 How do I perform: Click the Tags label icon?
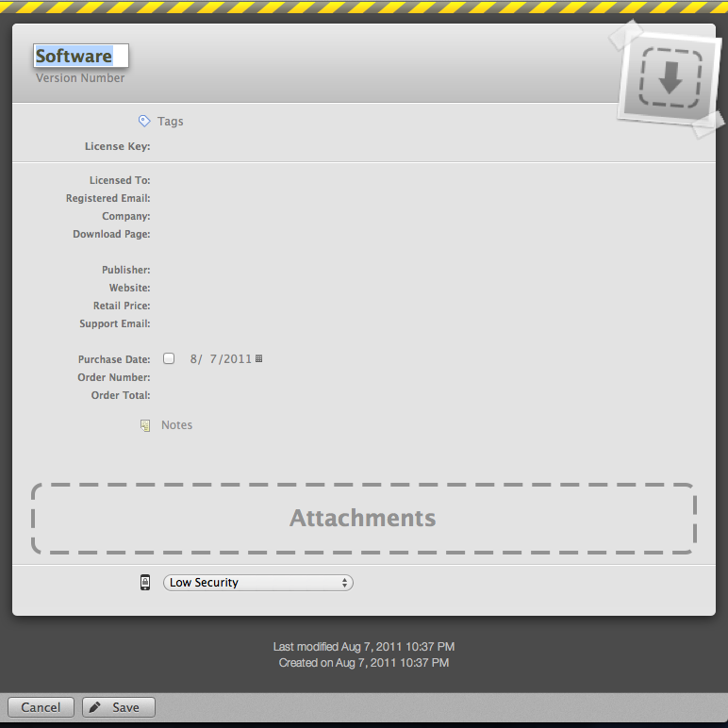pos(144,121)
